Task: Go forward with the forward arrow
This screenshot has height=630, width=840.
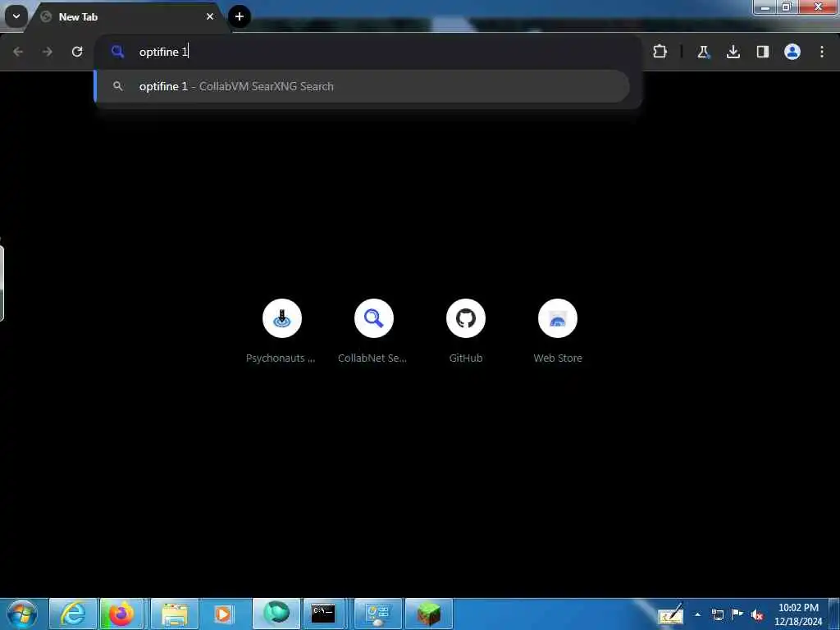Action: coord(48,52)
